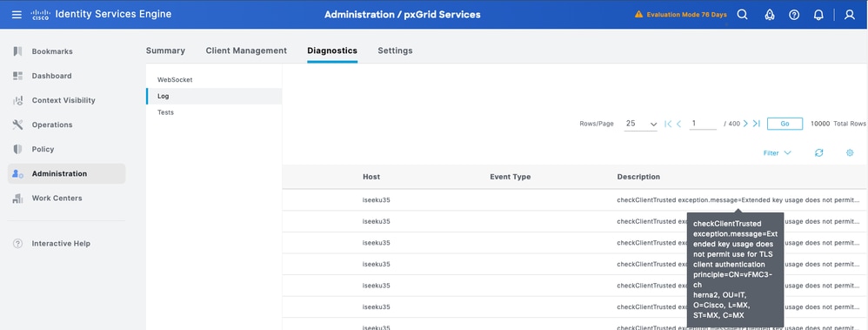
Task: Open Interactive Help in the sidebar
Action: click(x=61, y=244)
